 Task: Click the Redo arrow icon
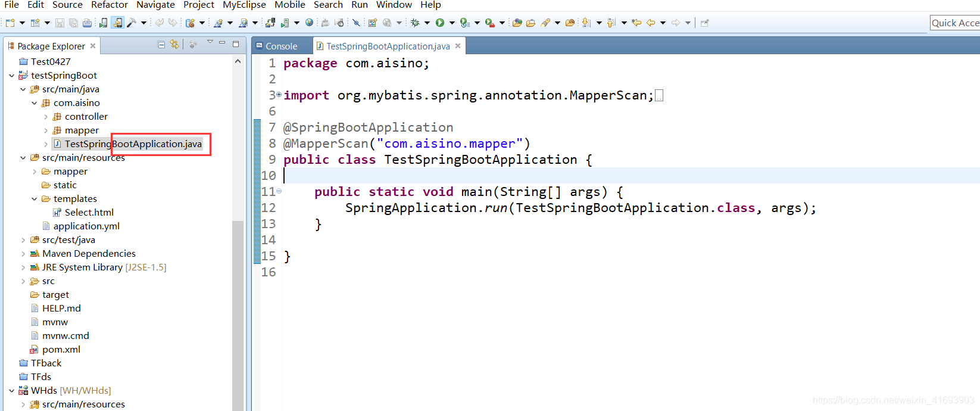(x=173, y=23)
